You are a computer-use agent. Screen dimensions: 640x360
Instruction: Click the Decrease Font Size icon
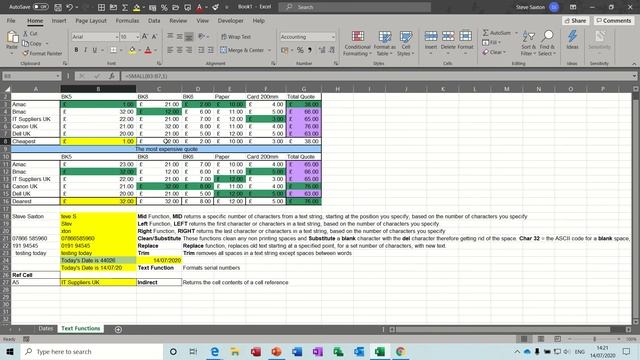(154, 37)
